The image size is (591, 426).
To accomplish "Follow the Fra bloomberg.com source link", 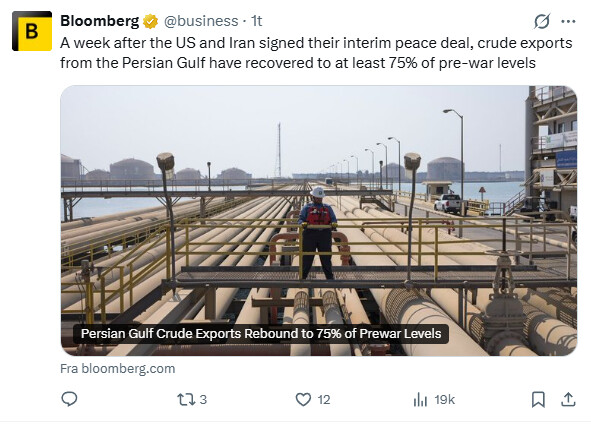I will [118, 368].
